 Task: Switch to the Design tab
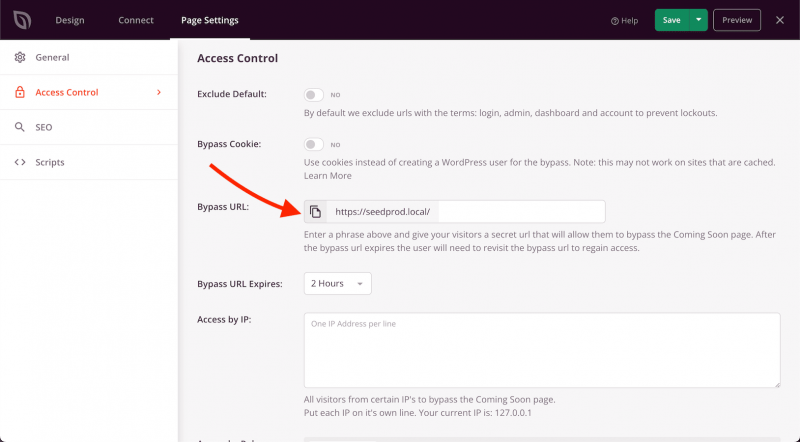point(70,20)
